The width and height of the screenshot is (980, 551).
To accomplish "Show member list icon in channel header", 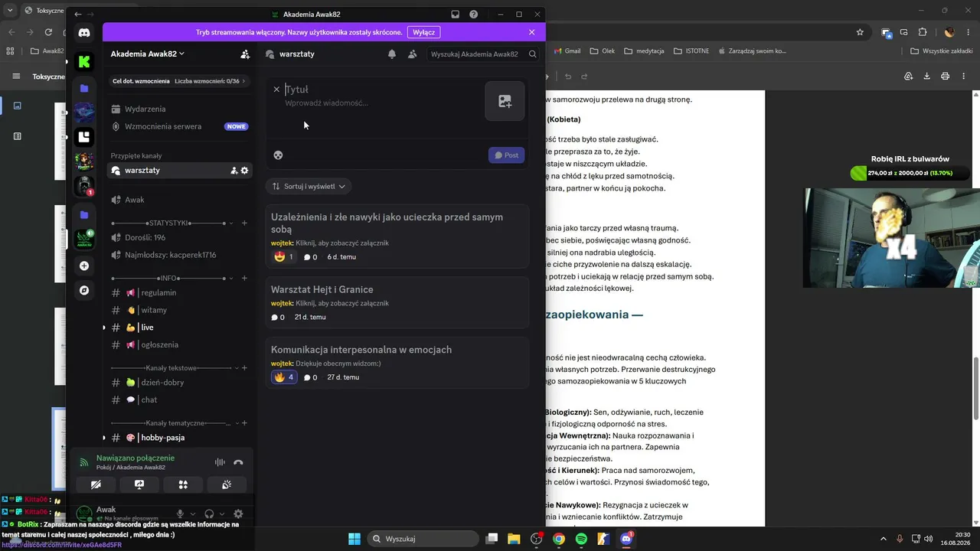I will click(x=413, y=54).
